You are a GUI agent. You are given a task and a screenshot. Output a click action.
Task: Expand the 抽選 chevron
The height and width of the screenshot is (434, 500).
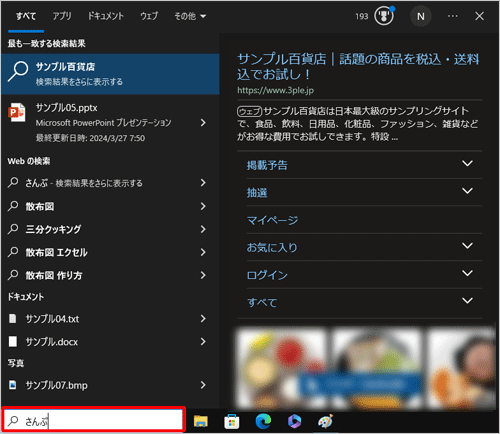coord(468,191)
